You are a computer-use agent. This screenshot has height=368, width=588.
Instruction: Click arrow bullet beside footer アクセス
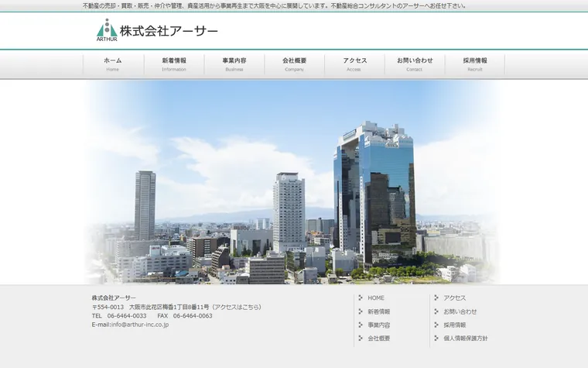(436, 297)
